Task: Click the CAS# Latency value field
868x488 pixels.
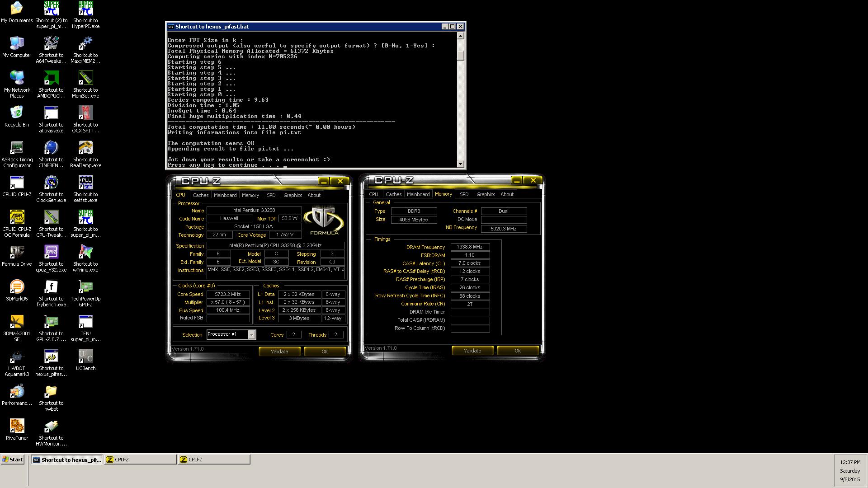Action: 470,263
